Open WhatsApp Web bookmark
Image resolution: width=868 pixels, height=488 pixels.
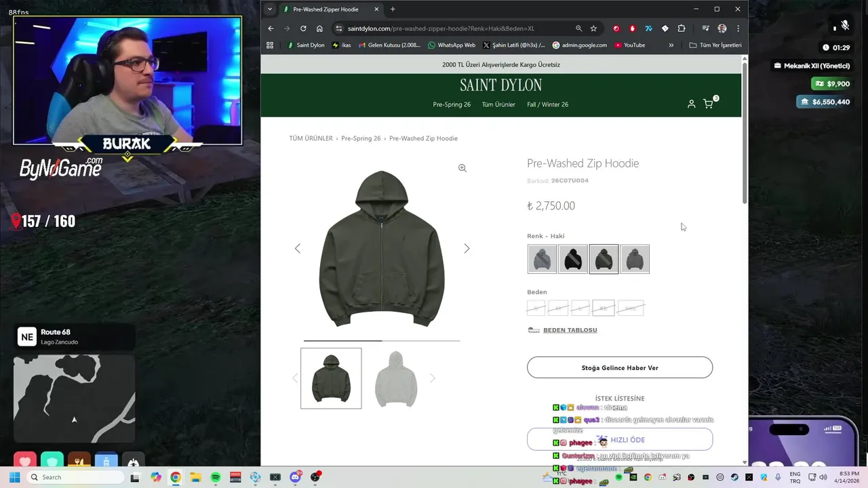(452, 45)
